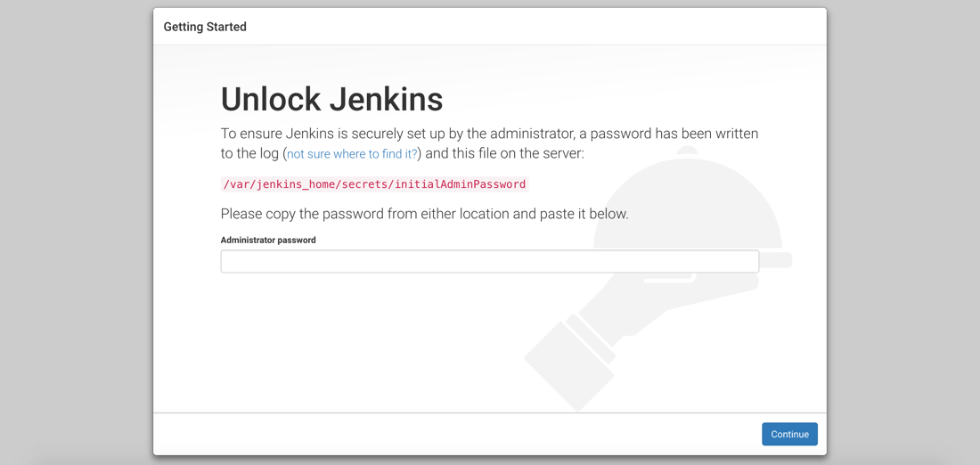Click the phrase "and this file on the server:"
Image resolution: width=980 pixels, height=465 pixels.
click(x=504, y=153)
